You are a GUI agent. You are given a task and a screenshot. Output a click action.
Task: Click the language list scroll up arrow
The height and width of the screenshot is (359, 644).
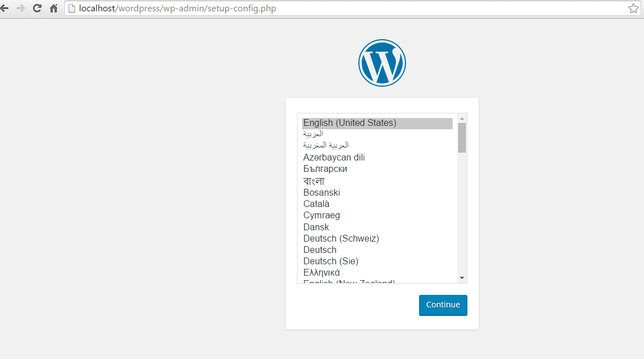pyautogui.click(x=462, y=119)
